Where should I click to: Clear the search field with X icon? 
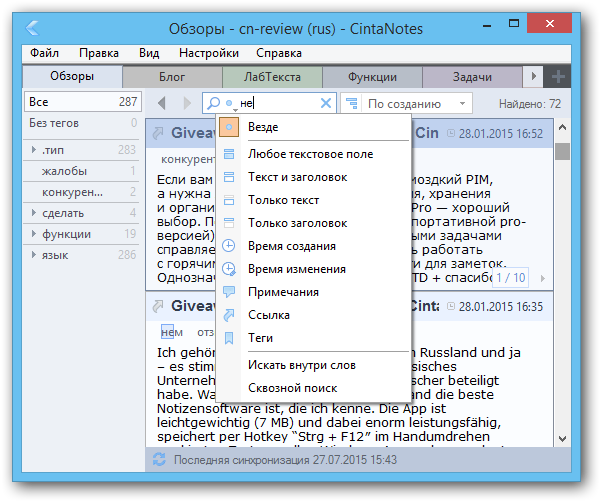pyautogui.click(x=326, y=103)
